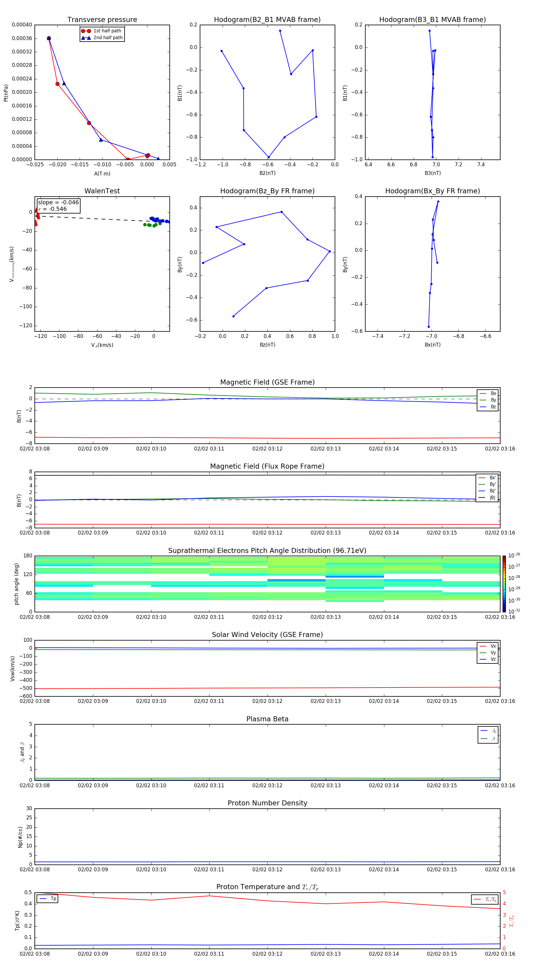Select the 'V_A(km/s)' x-axis label
This screenshot has width=535, height=980.
coord(102,345)
